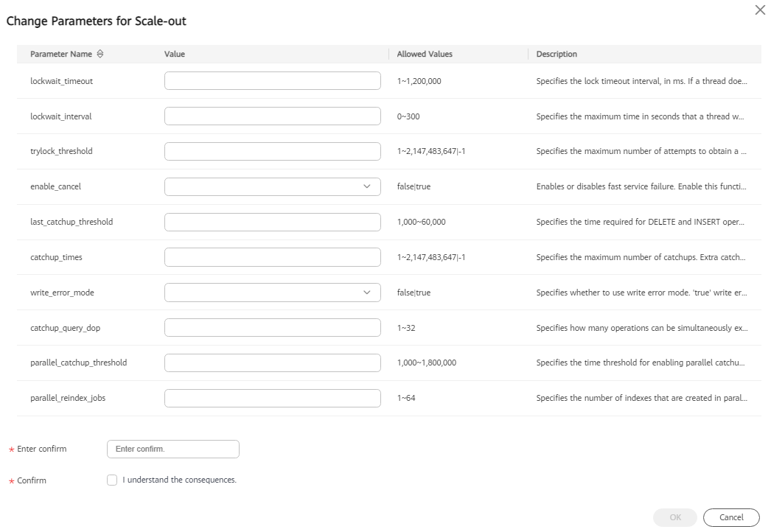Expand the write_error_mode dropdown
The image size is (771, 532).
pyautogui.click(x=273, y=293)
